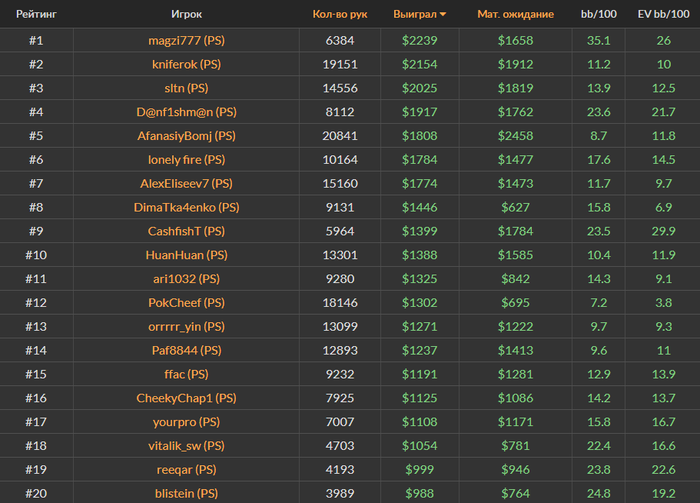Select AlexEliseev7 (PS) entry
This screenshot has width=700, height=503.
[x=187, y=183]
